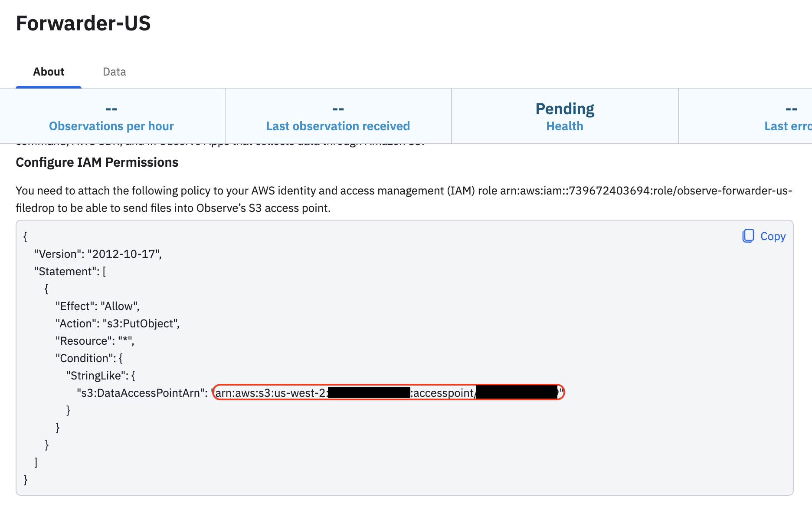Click the :accesspoint/ text in ARN
Viewport: 812px width, 508px height.
tap(443, 393)
